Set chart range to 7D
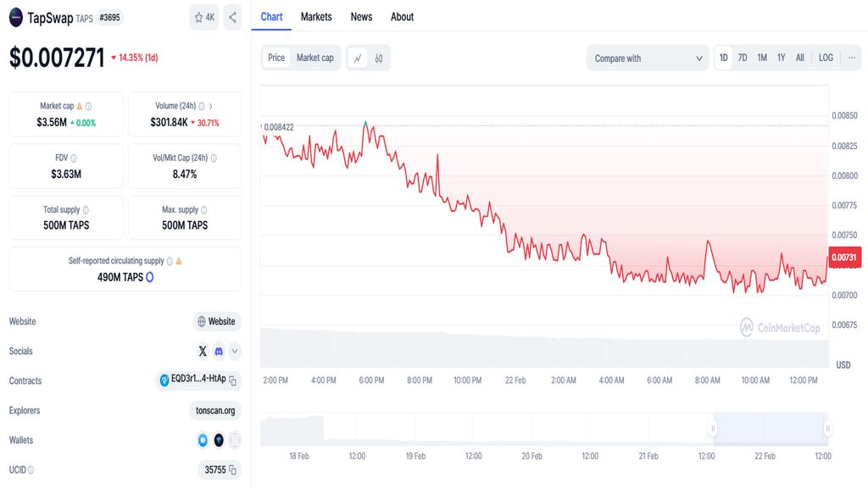The height and width of the screenshot is (488, 868). [x=743, y=58]
